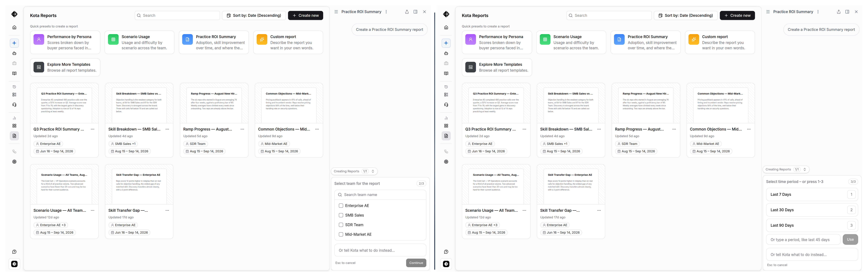Image resolution: width=868 pixels, height=277 pixels.
Task: Click the Search team name field
Action: [x=380, y=195]
